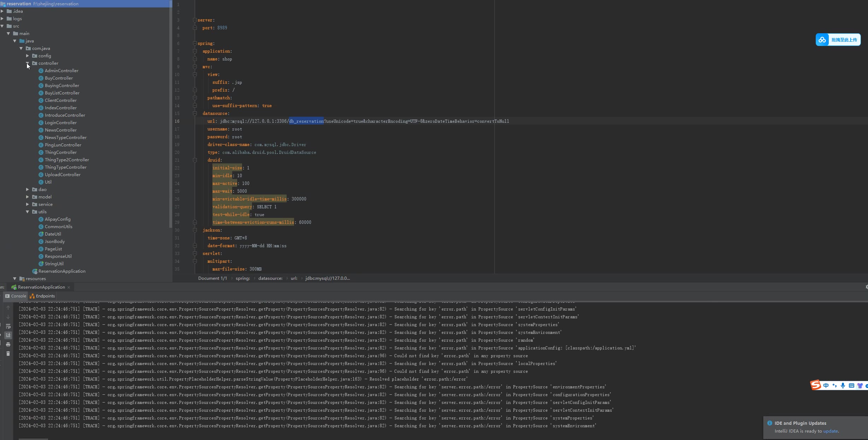
Task: Click the microphone icon in Sogou bar
Action: click(843, 386)
